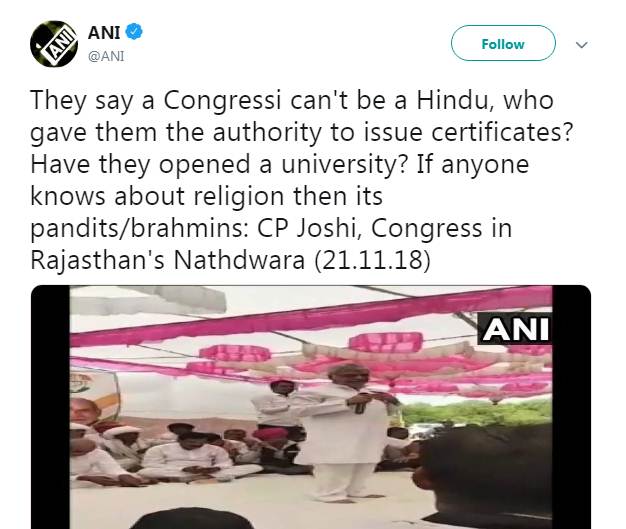Follow the ANI account
This screenshot has width=626, height=529.
[503, 43]
